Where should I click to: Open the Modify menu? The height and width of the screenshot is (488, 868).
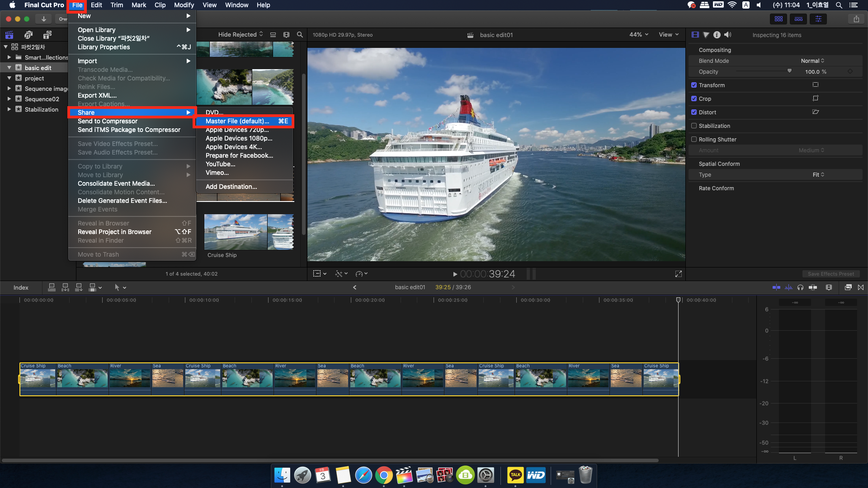[184, 5]
